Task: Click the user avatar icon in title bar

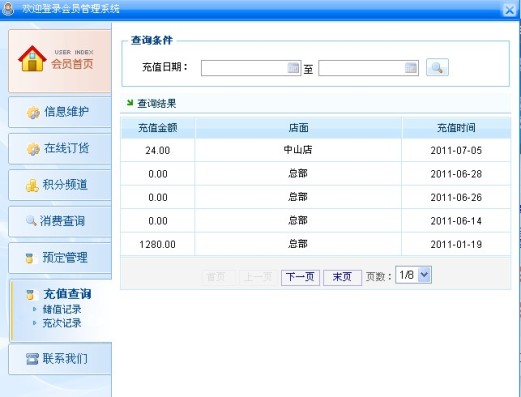Action: click(x=8, y=9)
